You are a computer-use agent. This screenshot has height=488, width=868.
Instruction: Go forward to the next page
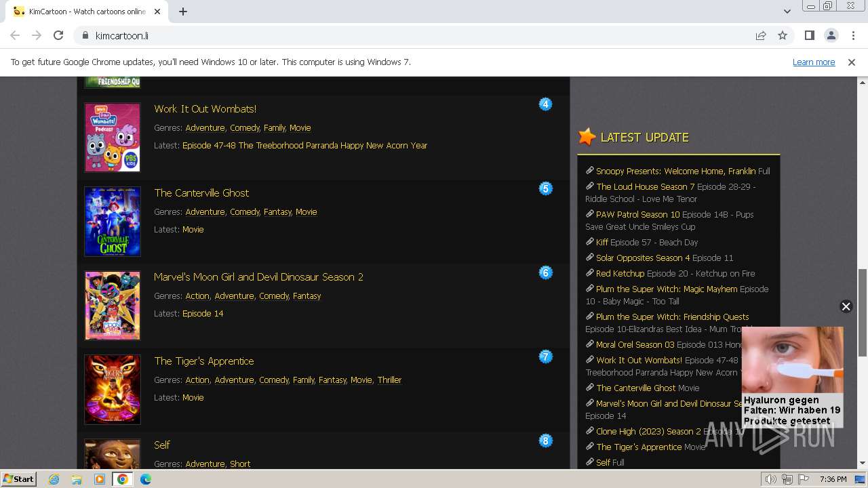click(37, 35)
